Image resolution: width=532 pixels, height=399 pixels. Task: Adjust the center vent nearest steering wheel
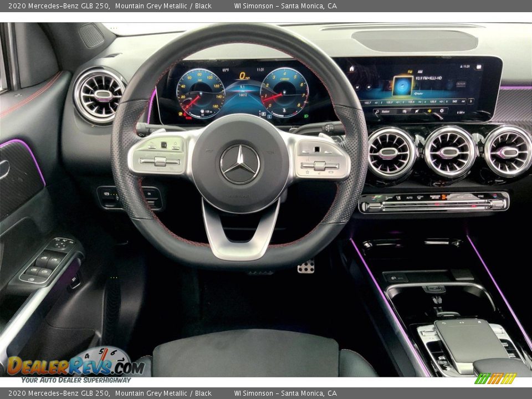(x=391, y=153)
